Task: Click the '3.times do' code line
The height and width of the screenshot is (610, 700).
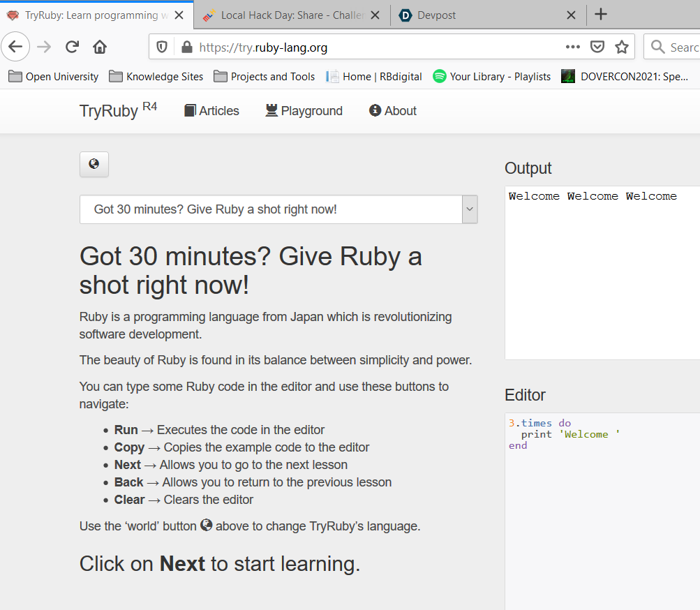Action: point(539,423)
